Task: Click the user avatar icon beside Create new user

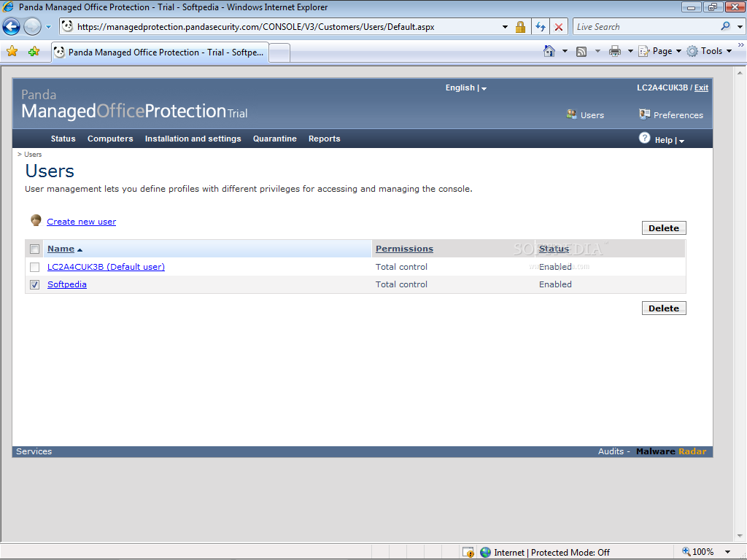Action: pyautogui.click(x=36, y=220)
